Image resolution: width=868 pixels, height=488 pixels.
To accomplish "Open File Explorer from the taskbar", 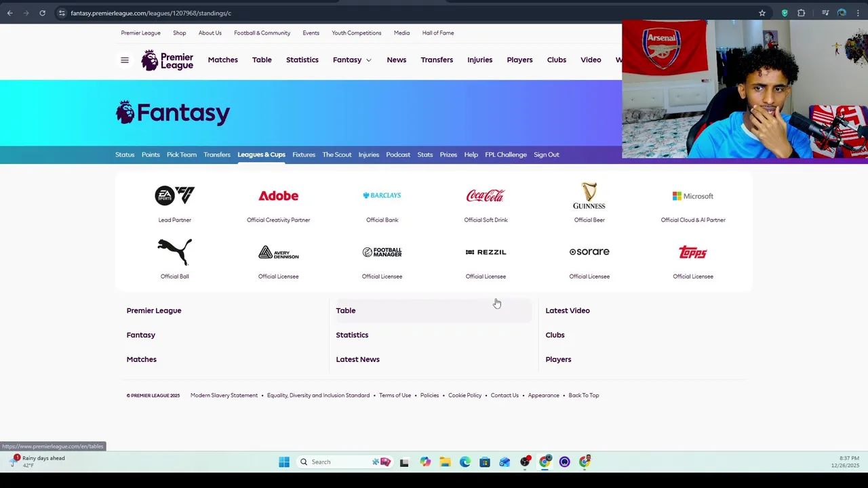I will [445, 462].
